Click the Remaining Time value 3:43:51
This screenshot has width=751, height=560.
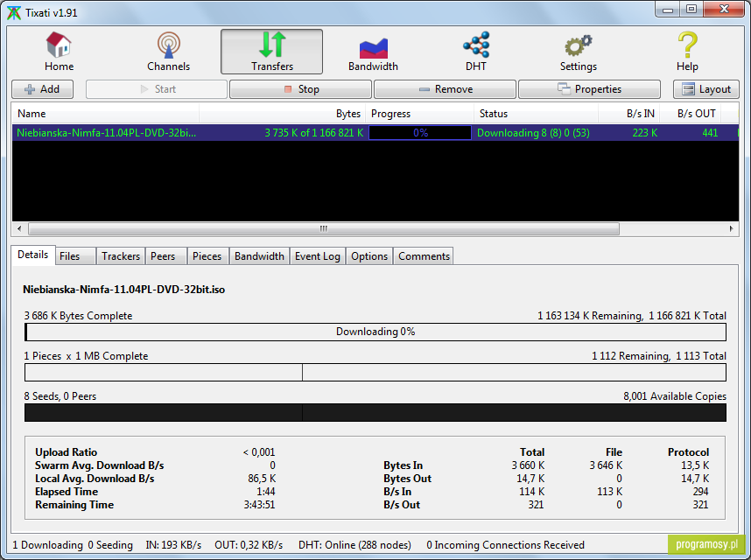[259, 505]
